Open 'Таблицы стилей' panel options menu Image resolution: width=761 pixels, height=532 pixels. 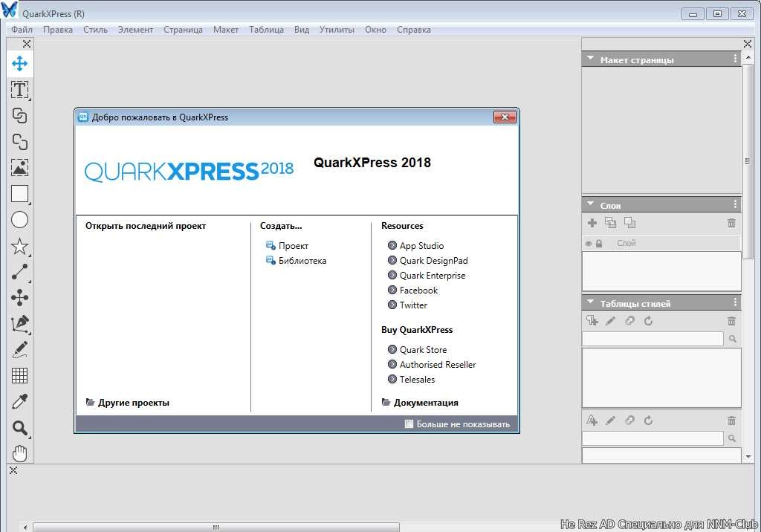pos(735,302)
